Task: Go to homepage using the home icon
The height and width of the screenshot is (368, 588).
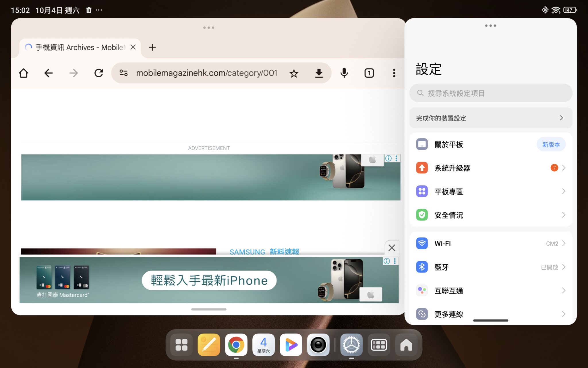Action: 24,73
